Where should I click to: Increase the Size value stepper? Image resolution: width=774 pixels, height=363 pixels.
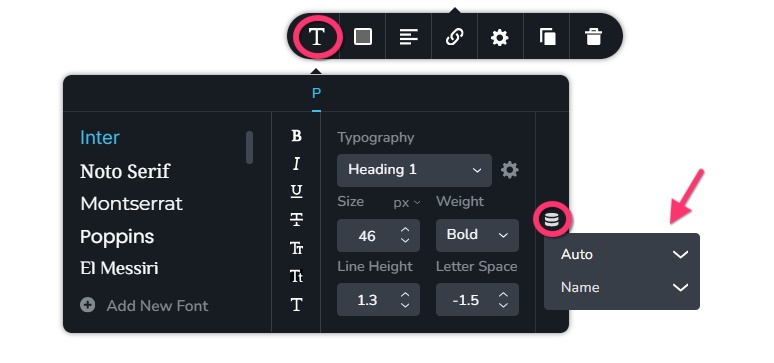coord(405,231)
